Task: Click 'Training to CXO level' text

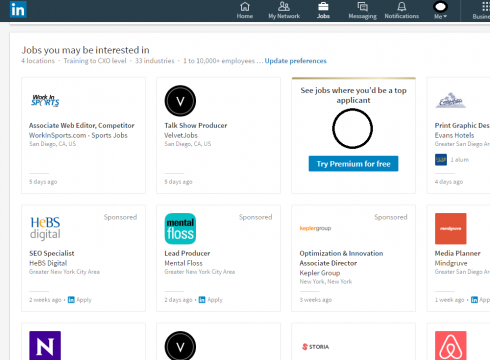Action: [x=95, y=61]
